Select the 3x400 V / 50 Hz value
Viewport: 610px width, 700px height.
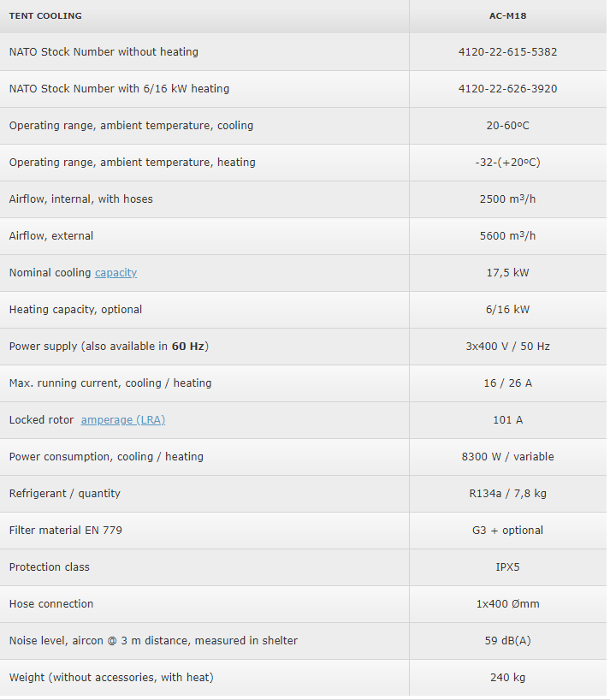[x=507, y=347]
